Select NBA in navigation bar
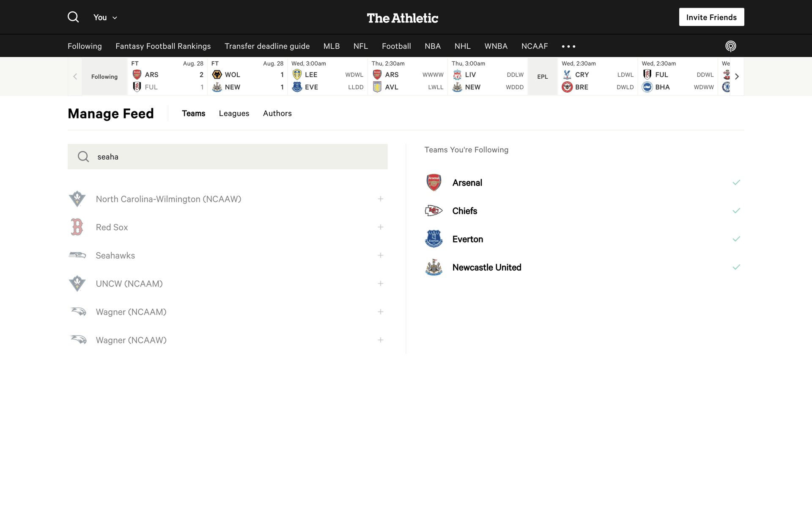This screenshot has height=508, width=812. (433, 46)
